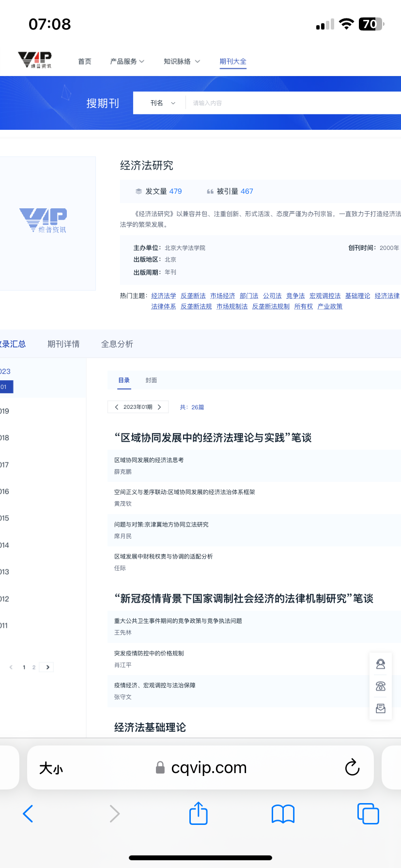Open the Safari share sheet
Image resolution: width=401 pixels, height=868 pixels.
tap(198, 813)
